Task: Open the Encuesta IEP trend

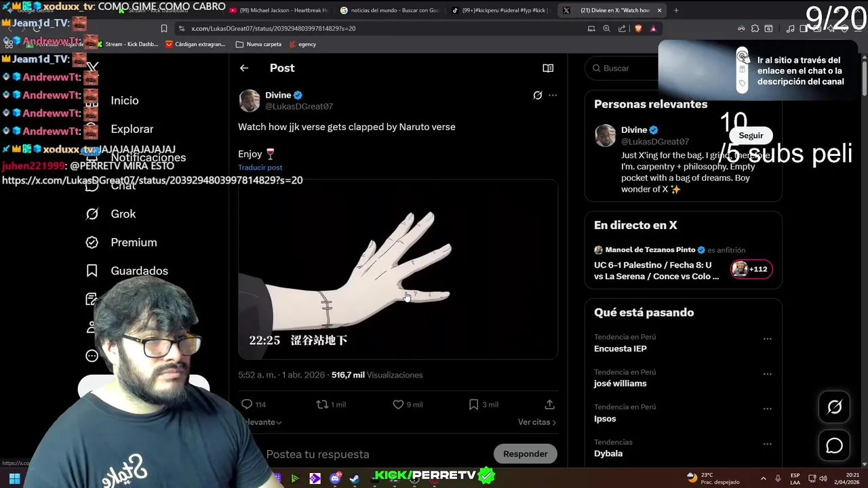Action: tap(620, 348)
